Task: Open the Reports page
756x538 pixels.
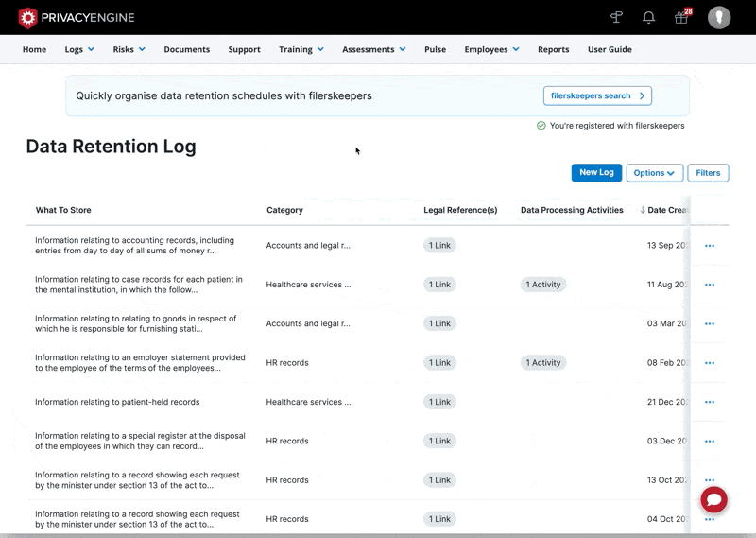Action: coord(553,49)
